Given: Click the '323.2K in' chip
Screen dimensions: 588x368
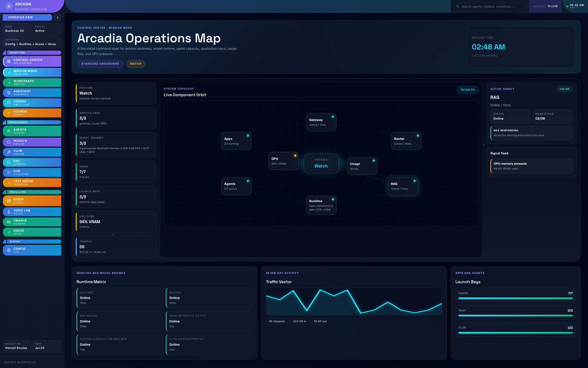Looking at the screenshot, I should click(299, 321).
